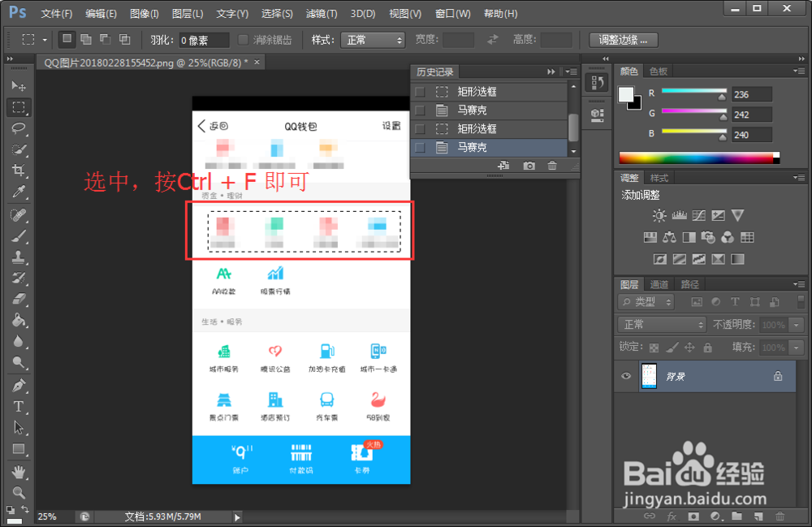
Task: Select the second 矩形选框 history state
Action: pos(490,129)
